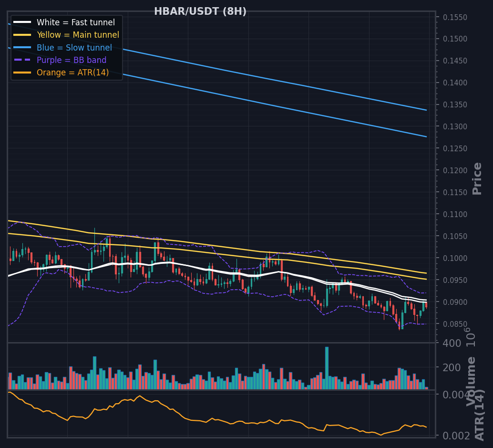Click the orange ATR(14) legend swatch
This screenshot has height=448, width=493.
coord(22,73)
